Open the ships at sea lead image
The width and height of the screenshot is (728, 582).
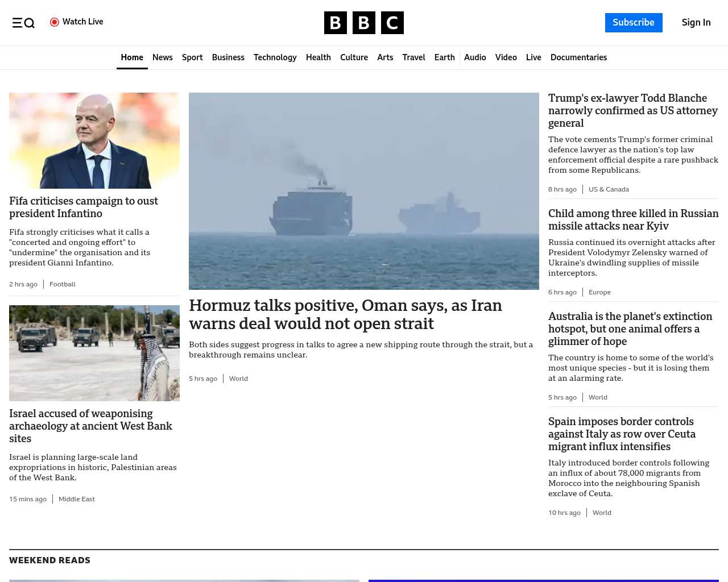[364, 191]
